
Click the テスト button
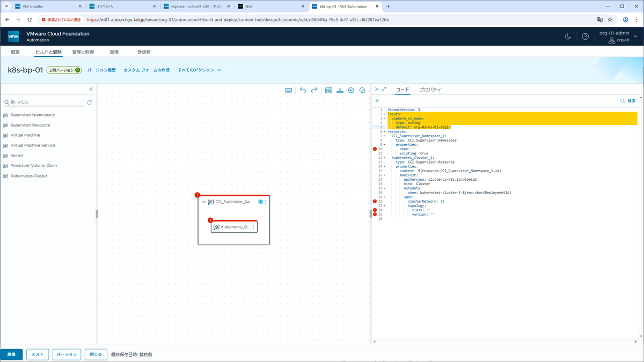point(38,354)
